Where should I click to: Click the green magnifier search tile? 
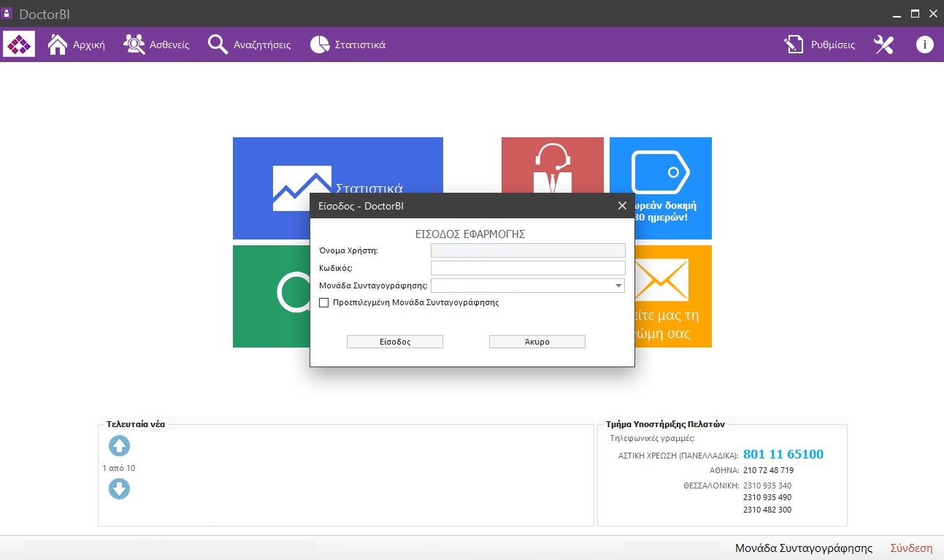[271, 296]
